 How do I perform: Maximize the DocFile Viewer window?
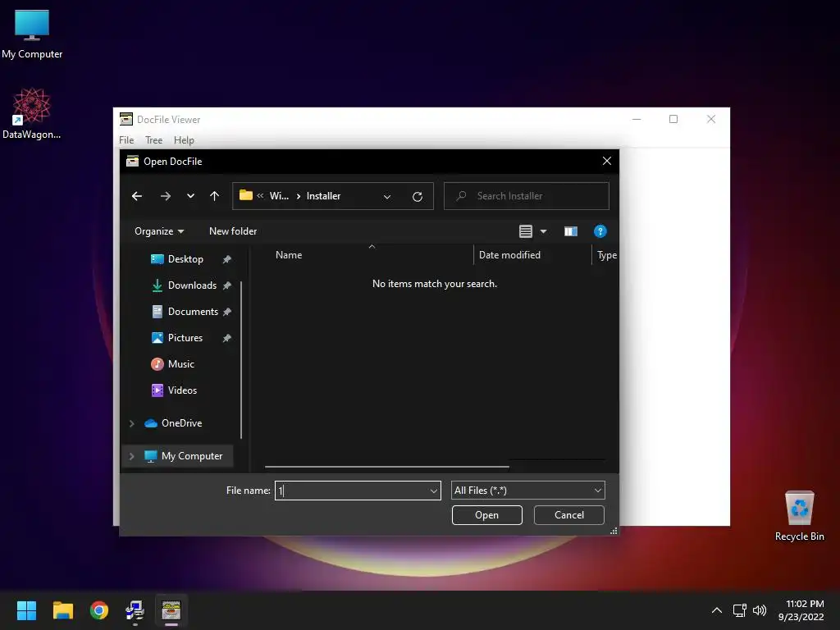pyautogui.click(x=673, y=119)
